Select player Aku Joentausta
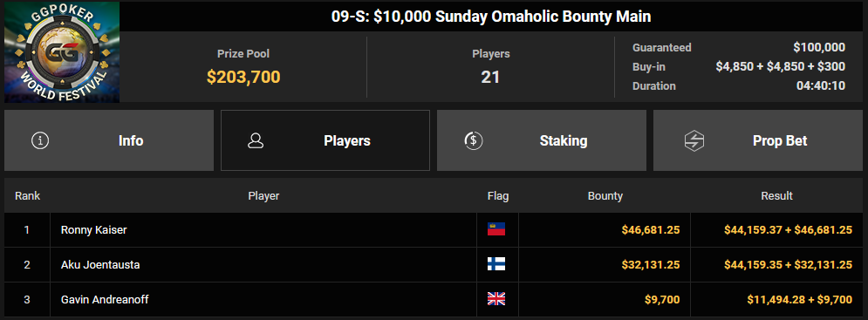Image resolution: width=868 pixels, height=320 pixels. [x=100, y=265]
